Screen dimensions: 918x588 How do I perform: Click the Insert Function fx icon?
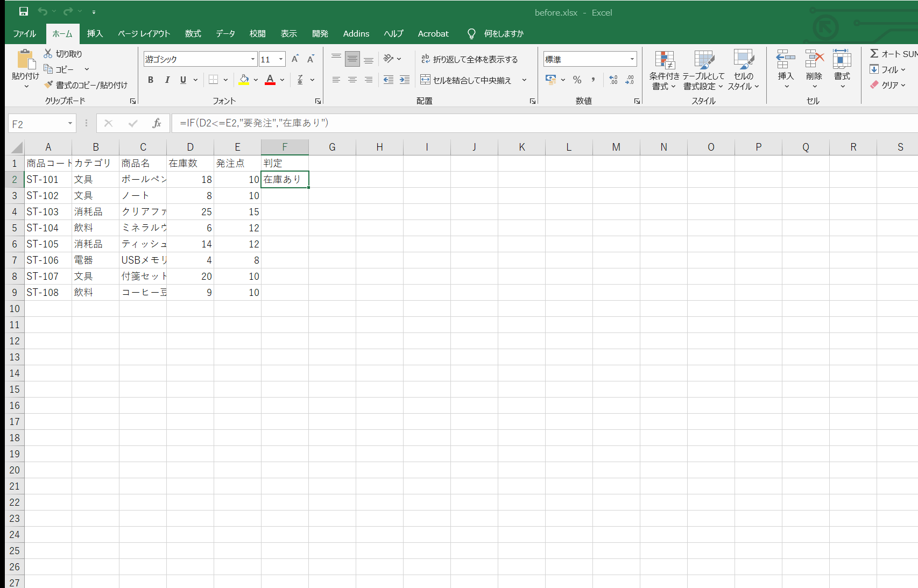157,123
